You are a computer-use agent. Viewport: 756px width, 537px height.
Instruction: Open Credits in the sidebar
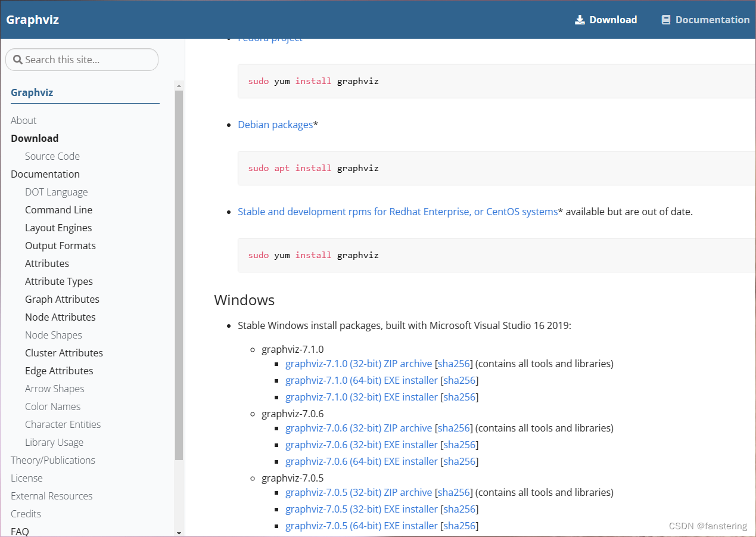pos(26,514)
